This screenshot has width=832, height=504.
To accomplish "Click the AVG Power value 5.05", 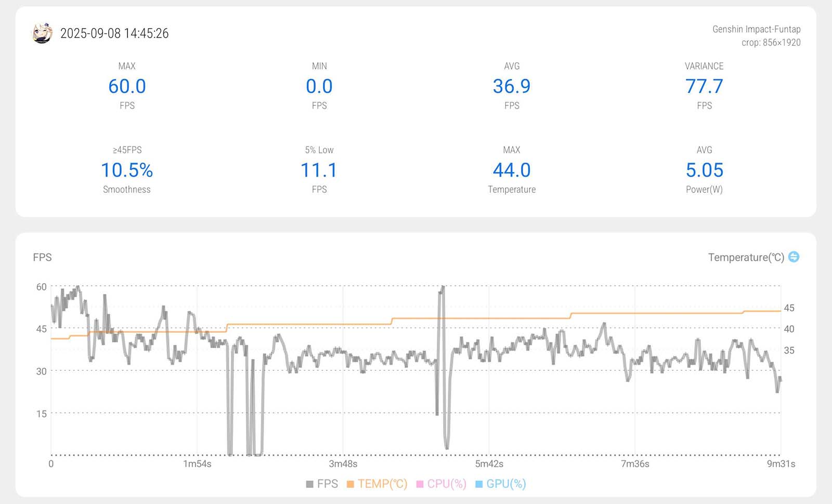I will pyautogui.click(x=704, y=170).
